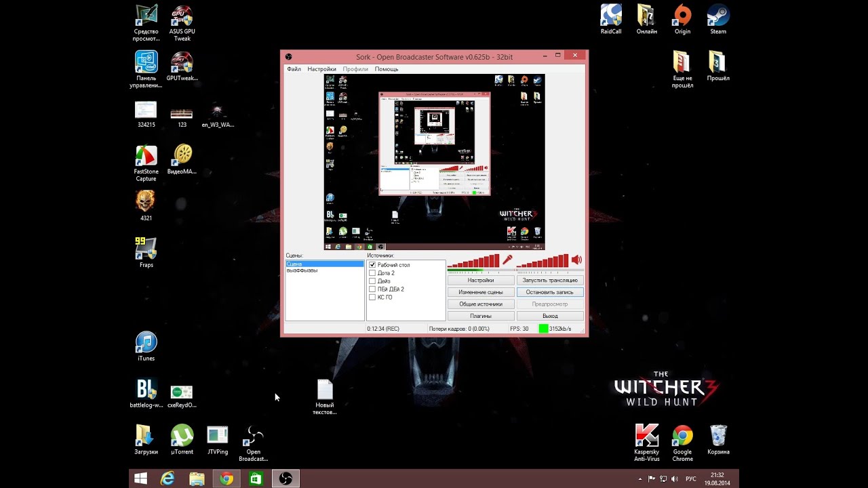Open the Настройки menu

(321, 69)
